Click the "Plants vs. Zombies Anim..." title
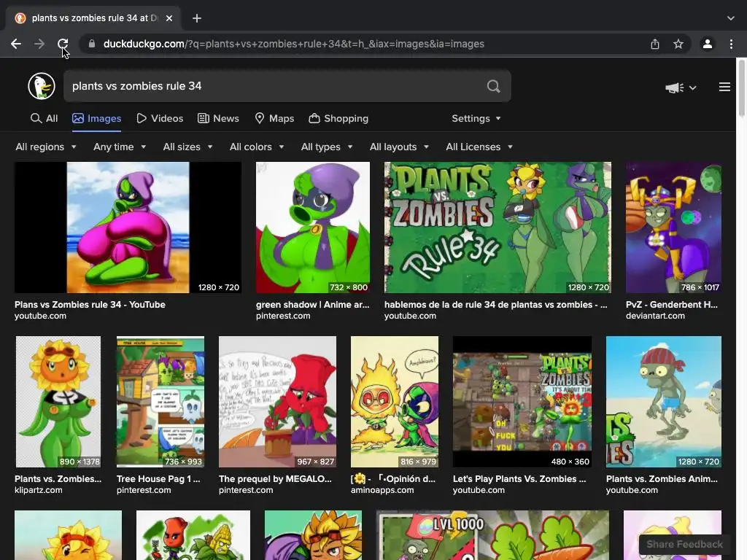 point(662,479)
